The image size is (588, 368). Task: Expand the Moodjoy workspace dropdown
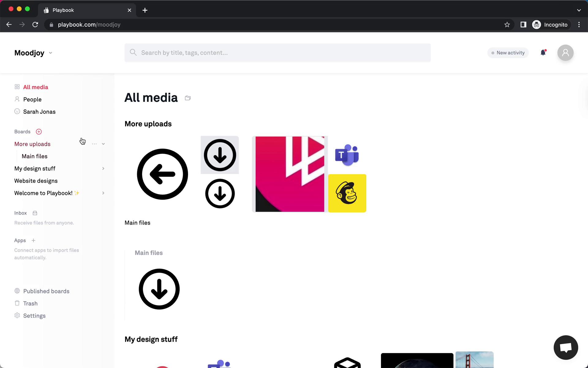50,52
